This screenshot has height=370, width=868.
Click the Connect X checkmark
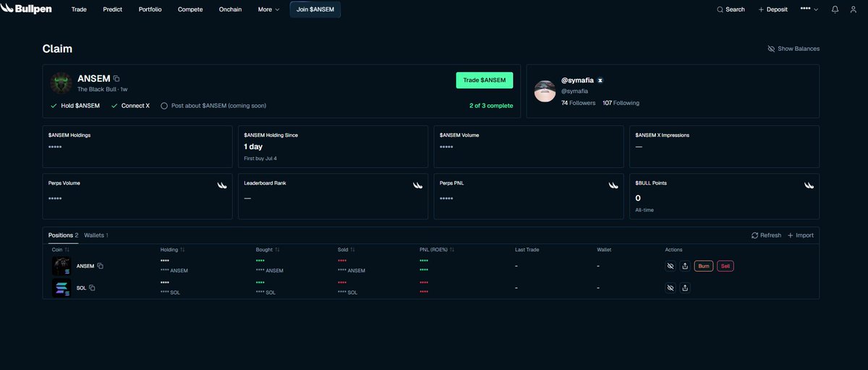114,106
